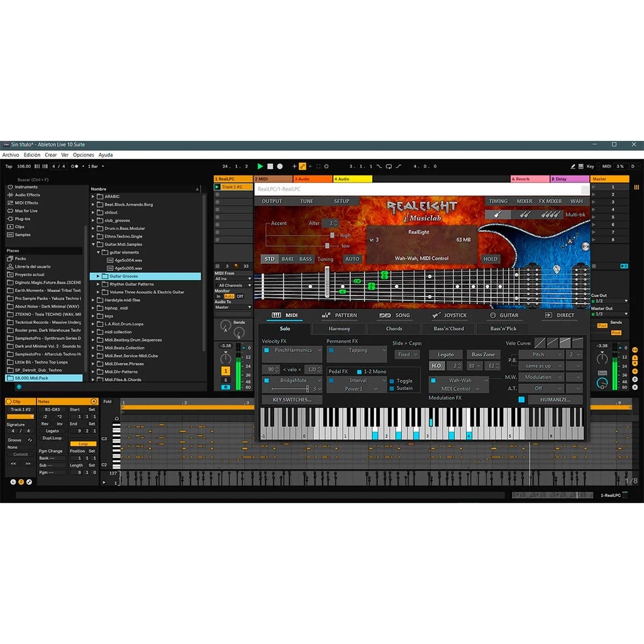Open Pitch bend P.B. dropdown
Viewport: 644px width, 644px height.
coord(541,355)
